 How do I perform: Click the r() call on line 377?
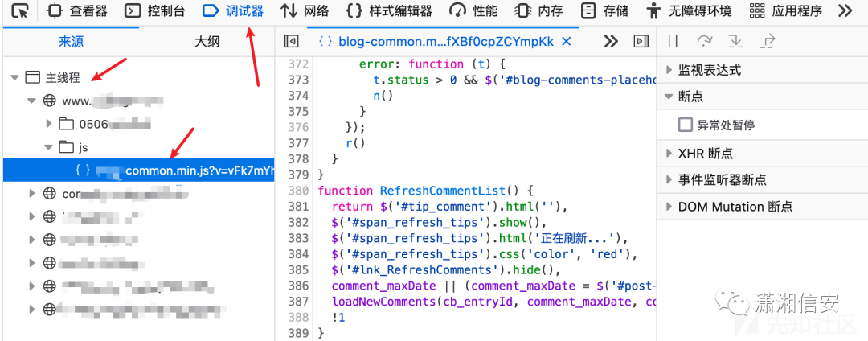coord(356,143)
